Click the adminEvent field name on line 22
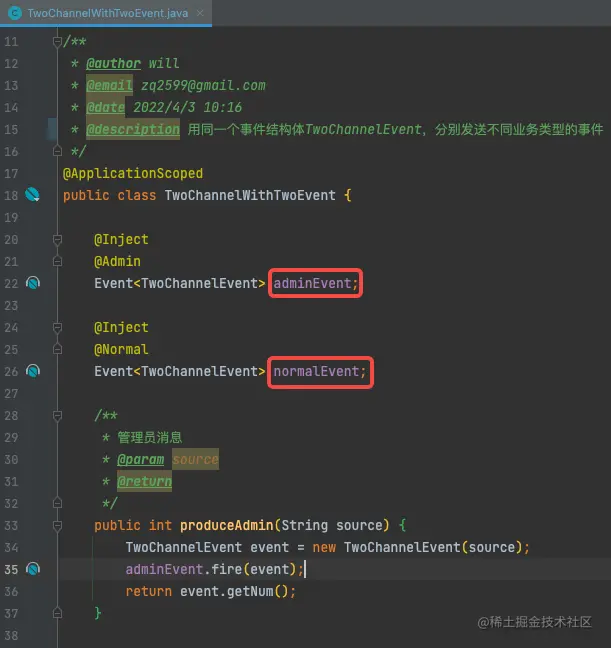This screenshot has width=611, height=648. point(312,283)
